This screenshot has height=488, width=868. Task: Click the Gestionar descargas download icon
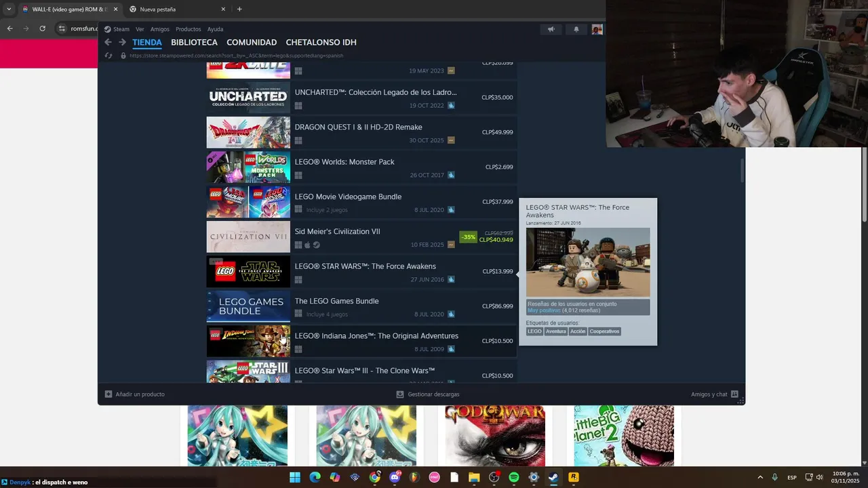tap(400, 394)
